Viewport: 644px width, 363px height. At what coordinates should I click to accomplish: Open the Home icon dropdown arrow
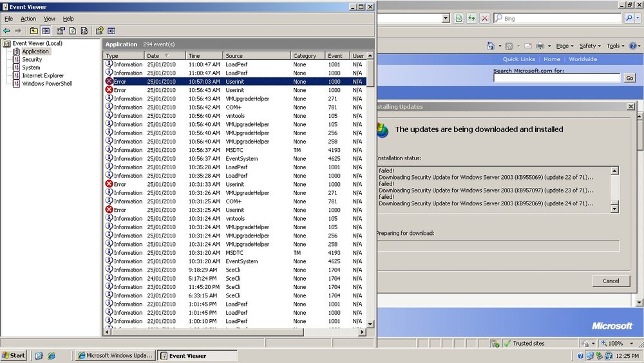pyautogui.click(x=500, y=46)
